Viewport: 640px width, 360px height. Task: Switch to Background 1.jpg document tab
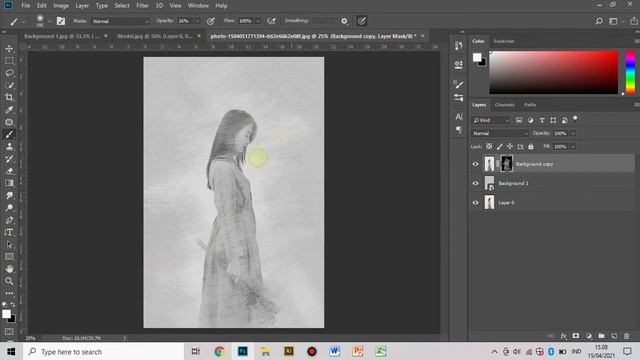click(x=61, y=36)
